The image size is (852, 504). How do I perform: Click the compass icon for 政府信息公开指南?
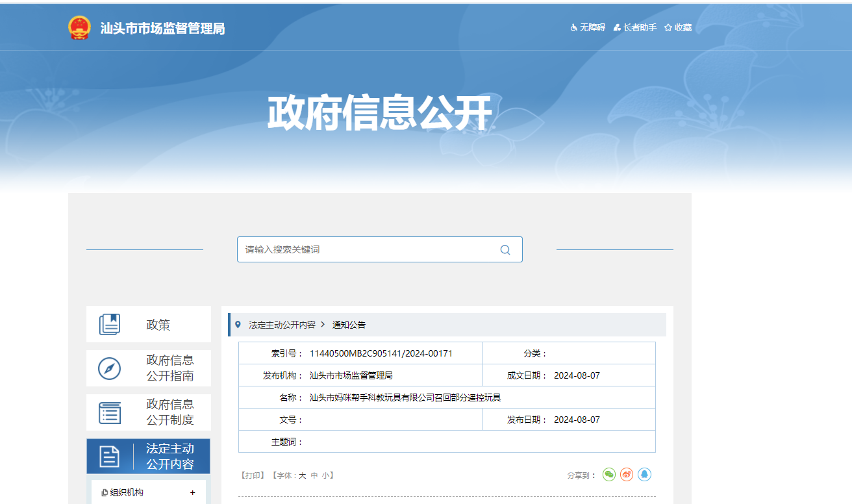(109, 368)
